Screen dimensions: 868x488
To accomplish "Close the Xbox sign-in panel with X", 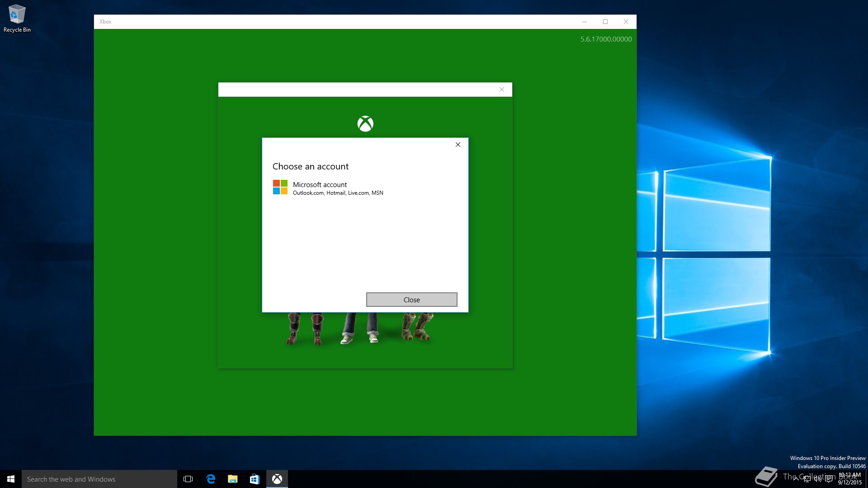I will (502, 89).
